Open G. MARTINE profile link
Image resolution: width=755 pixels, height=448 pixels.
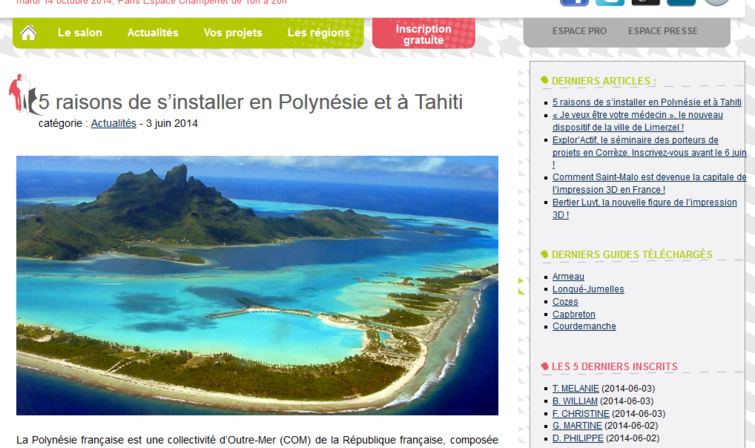tap(577, 425)
